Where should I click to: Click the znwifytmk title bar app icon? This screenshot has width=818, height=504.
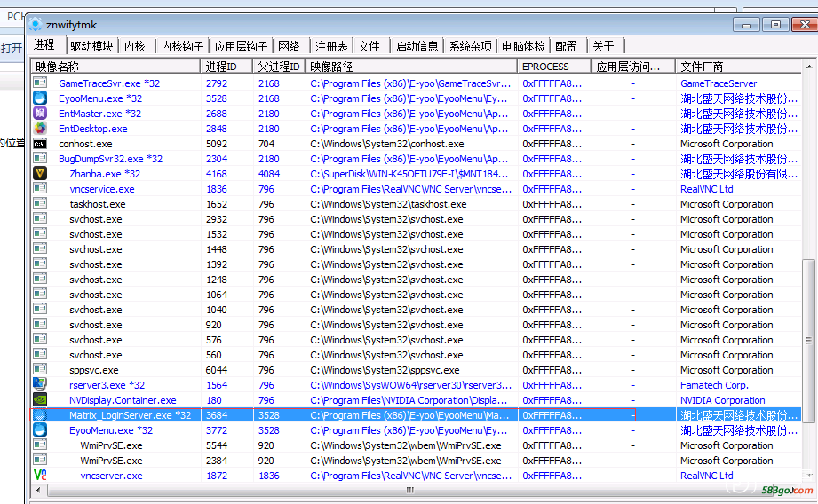coord(36,25)
